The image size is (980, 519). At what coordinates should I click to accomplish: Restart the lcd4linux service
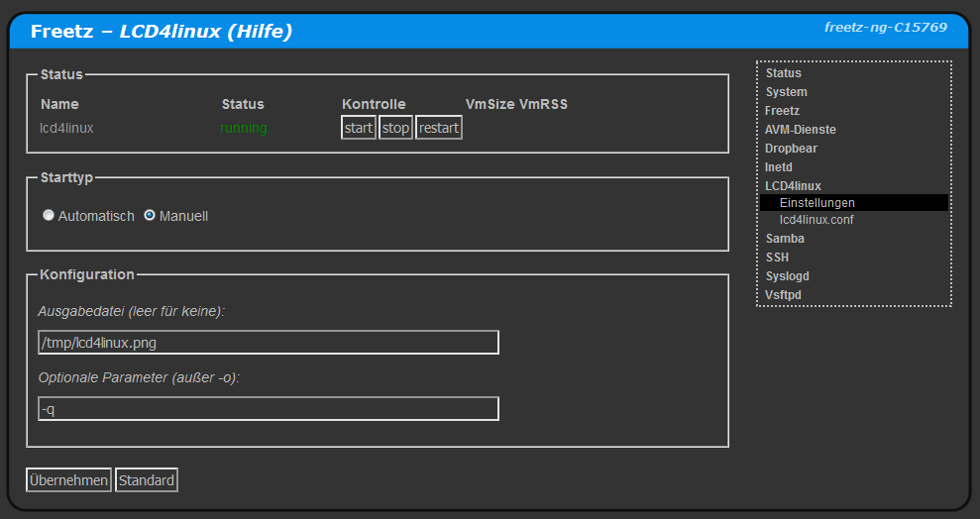[x=439, y=129]
